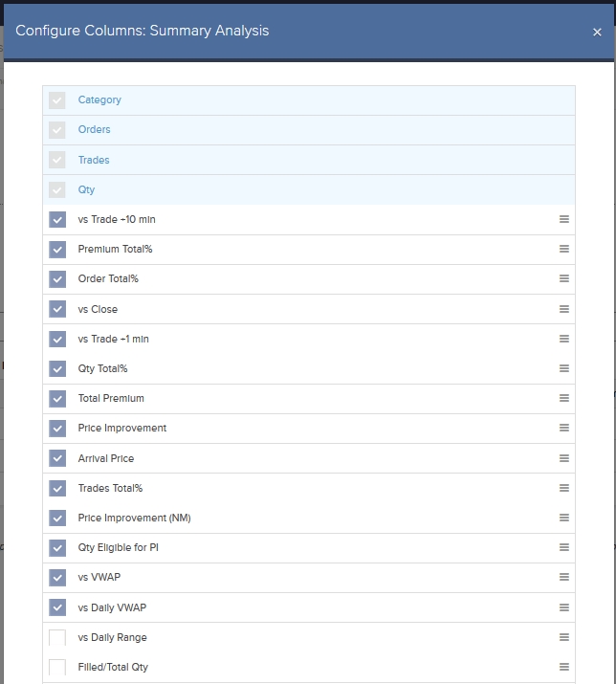Click the Price Improvement row drag handle

point(564,428)
